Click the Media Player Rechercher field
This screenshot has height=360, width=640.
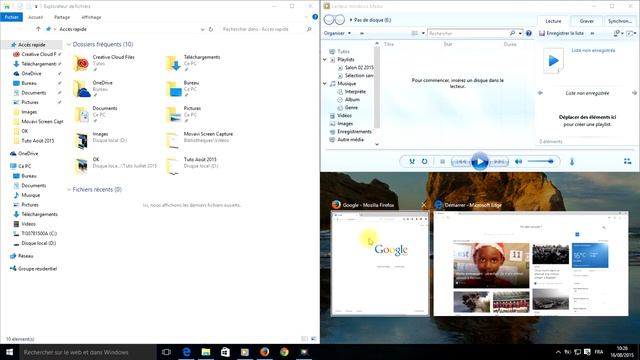(x=468, y=33)
